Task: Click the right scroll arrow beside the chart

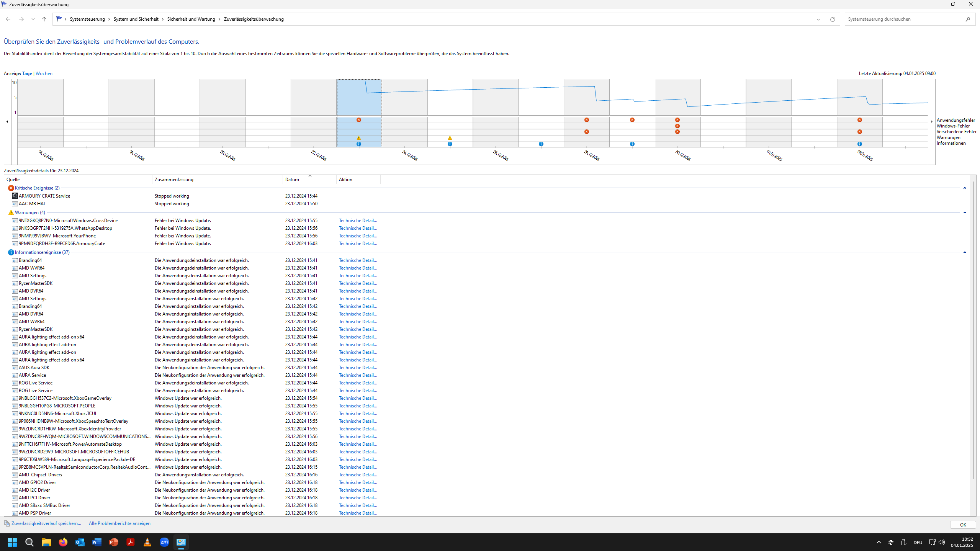Action: pyautogui.click(x=931, y=121)
